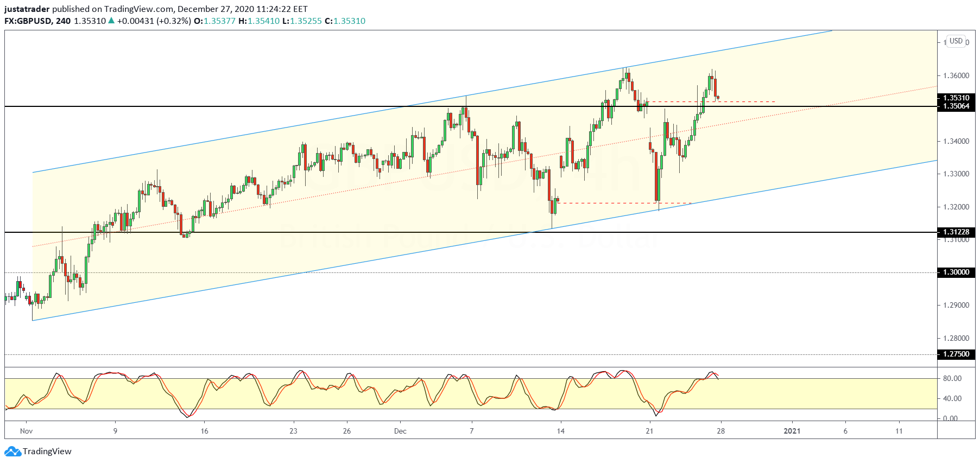
Task: Click the 80.00 stochastic axis label
Action: pos(952,378)
